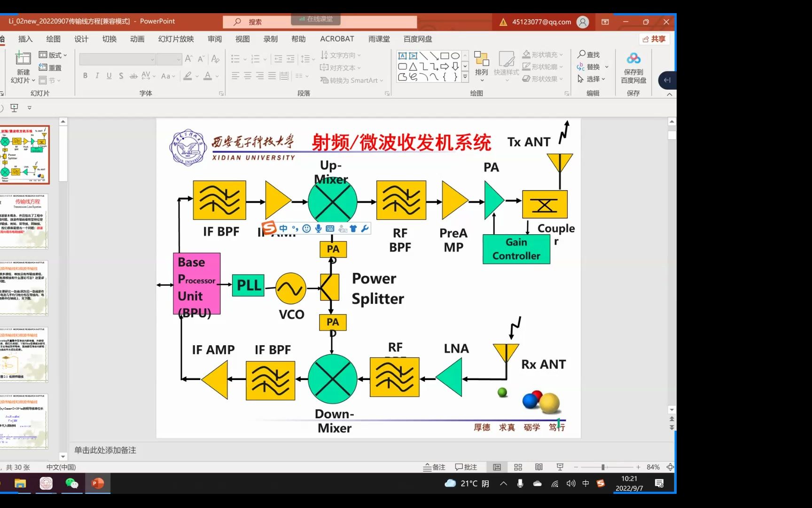The image size is (812, 508).
Task: Click the 共享 share button
Action: coord(654,39)
